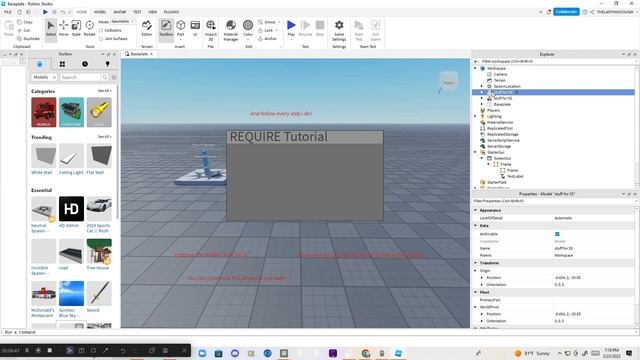Open the UI insert tool
640x360 pixels.
tap(195, 29)
